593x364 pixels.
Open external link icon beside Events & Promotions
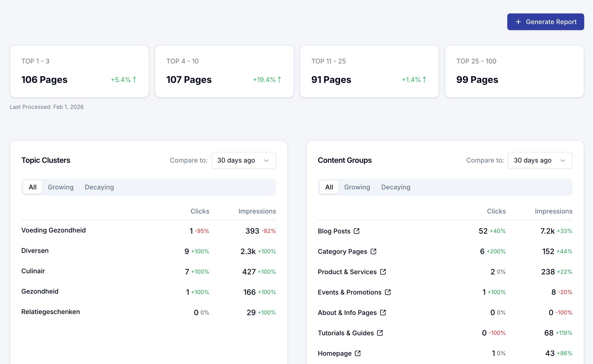coord(388,292)
